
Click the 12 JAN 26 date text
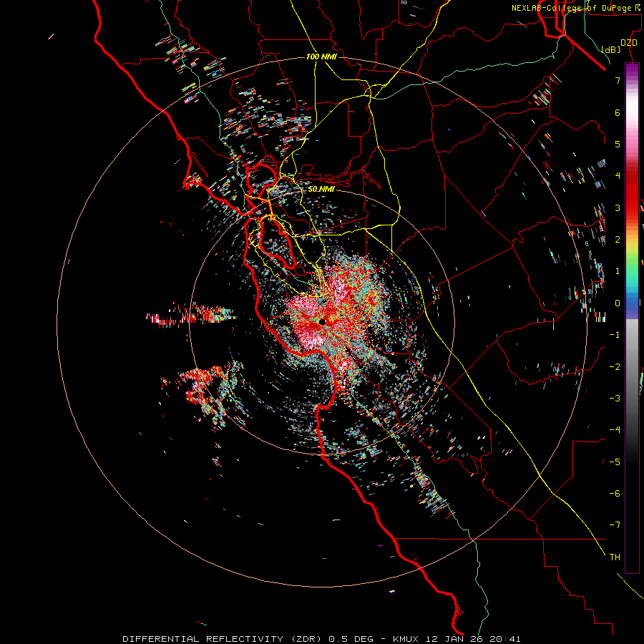454,639
